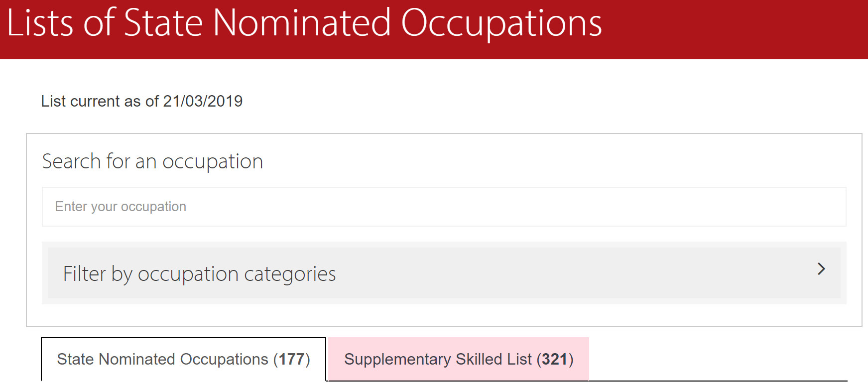Open the Supplementary Skilled List tab
The image size is (868, 387).
[458, 359]
